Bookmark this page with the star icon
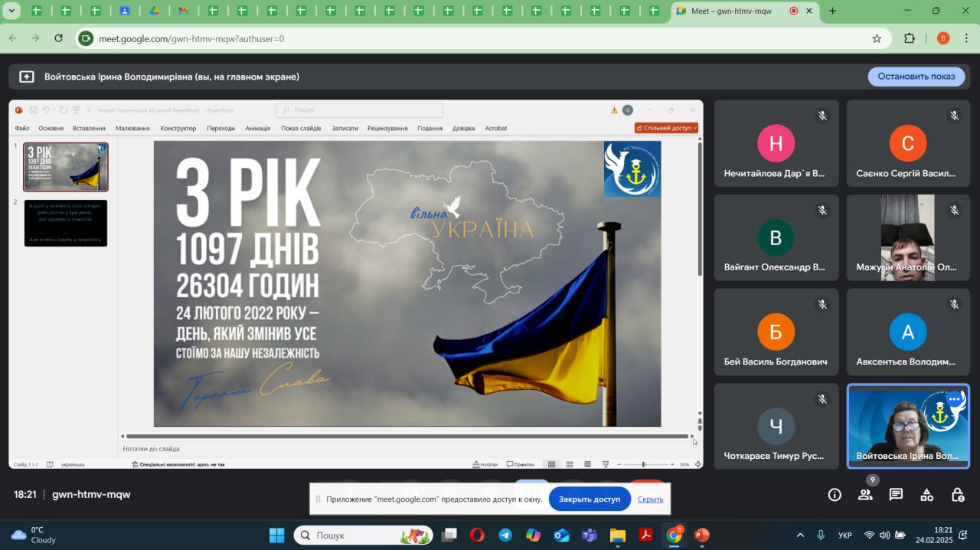 click(877, 38)
